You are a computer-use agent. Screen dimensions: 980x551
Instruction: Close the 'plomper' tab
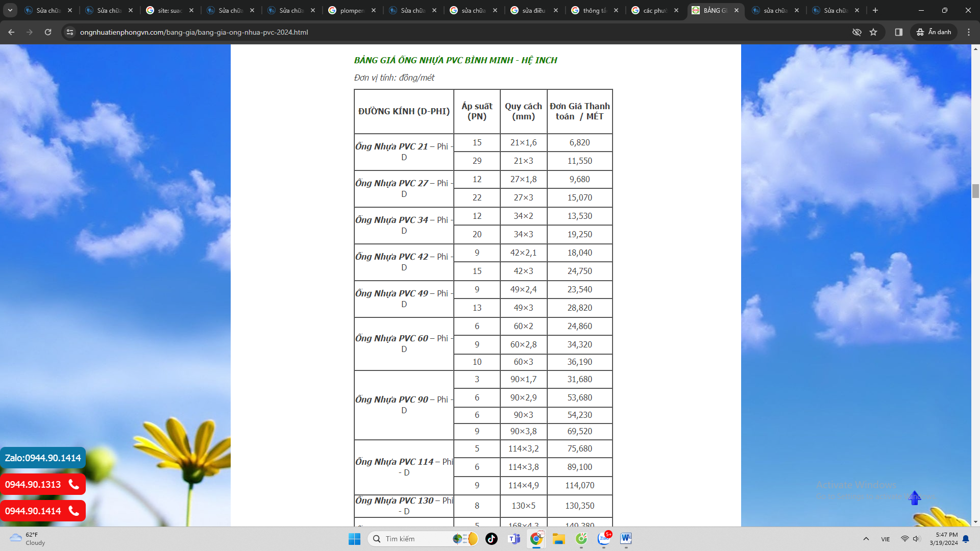pyautogui.click(x=374, y=10)
